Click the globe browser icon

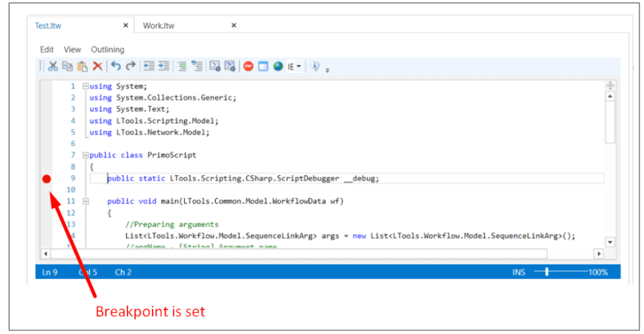278,67
